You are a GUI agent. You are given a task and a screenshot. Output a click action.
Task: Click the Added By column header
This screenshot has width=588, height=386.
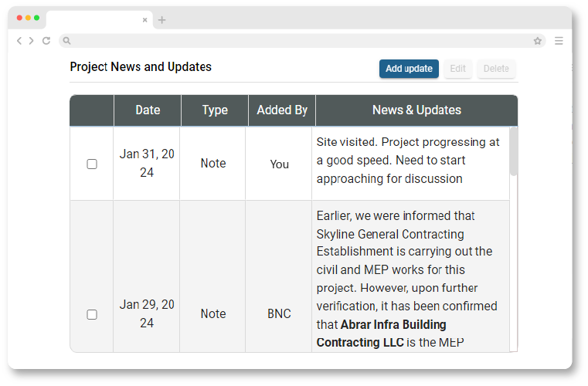pos(282,110)
